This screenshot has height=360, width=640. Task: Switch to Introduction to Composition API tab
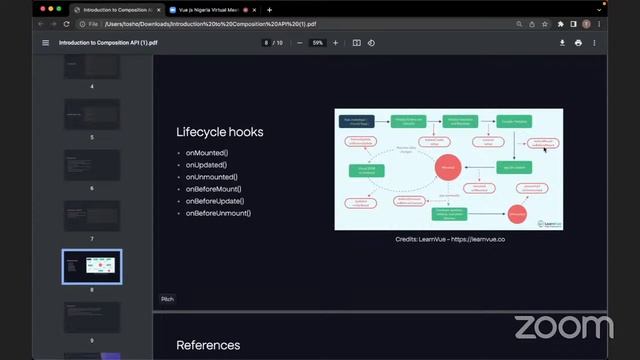pos(118,10)
